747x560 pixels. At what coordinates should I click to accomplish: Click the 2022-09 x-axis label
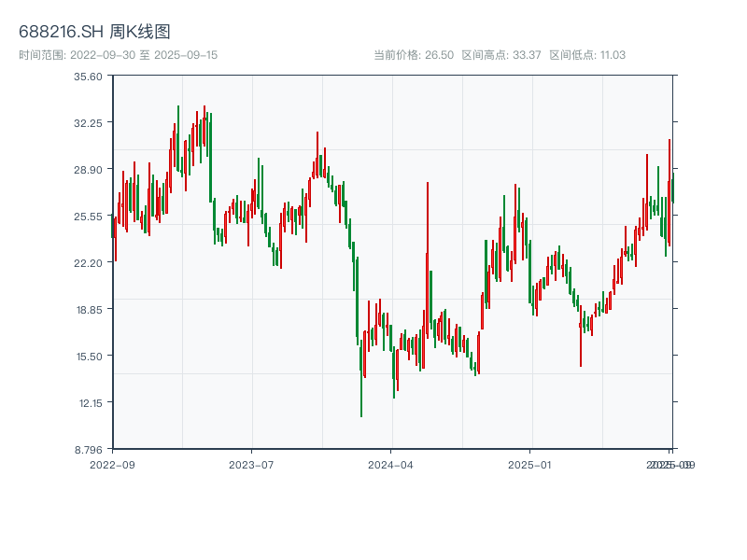[112, 465]
